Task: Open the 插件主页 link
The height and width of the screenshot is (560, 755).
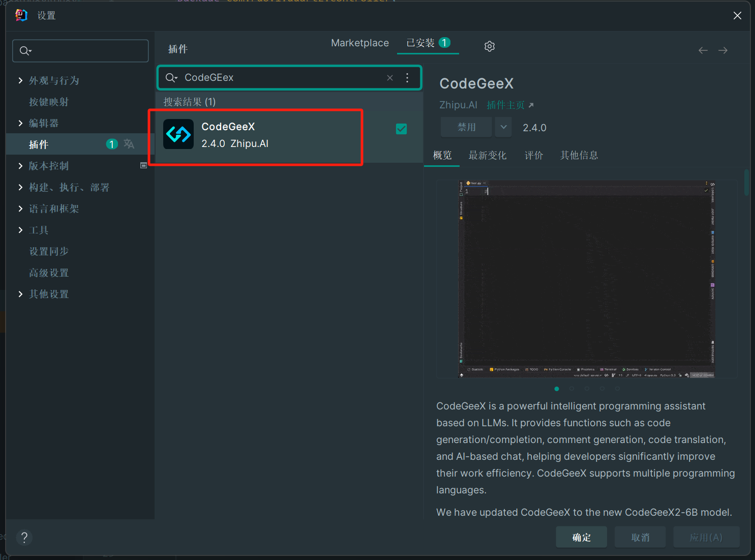Action: (510, 105)
